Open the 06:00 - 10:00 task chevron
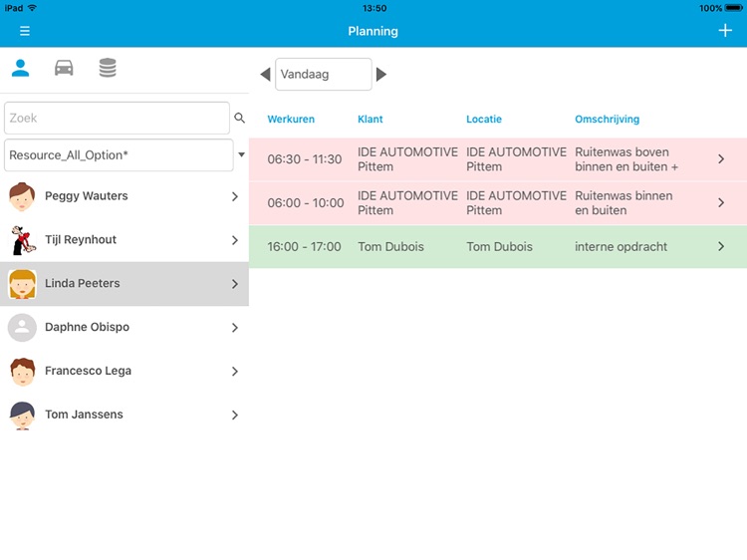This screenshot has height=560, width=747. [721, 202]
